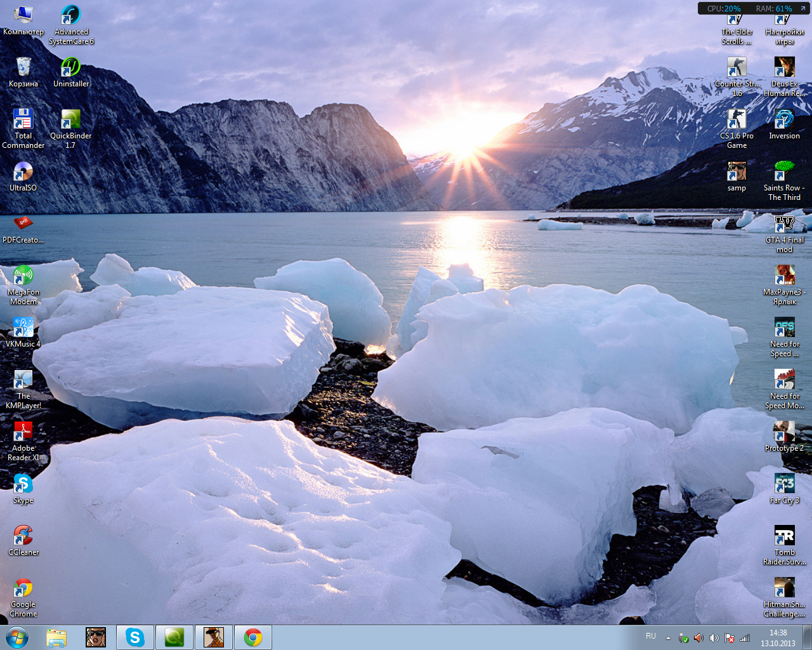812x650 pixels.
Task: Select The KMPlayer desktop icon
Action: click(x=23, y=389)
